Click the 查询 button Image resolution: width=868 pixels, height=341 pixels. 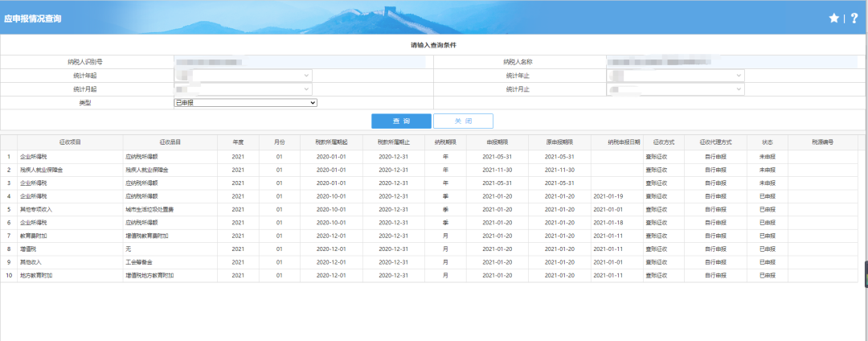[401, 121]
